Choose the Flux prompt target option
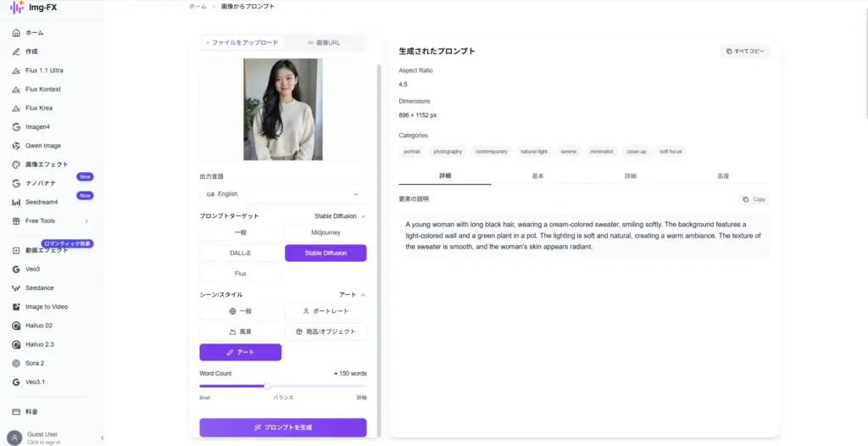The width and height of the screenshot is (868, 446). pyautogui.click(x=240, y=274)
